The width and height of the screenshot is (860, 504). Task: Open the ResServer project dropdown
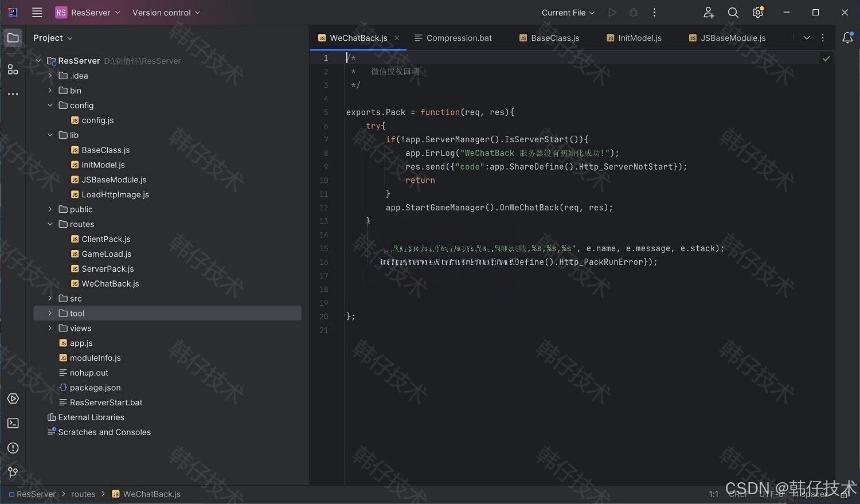88,12
